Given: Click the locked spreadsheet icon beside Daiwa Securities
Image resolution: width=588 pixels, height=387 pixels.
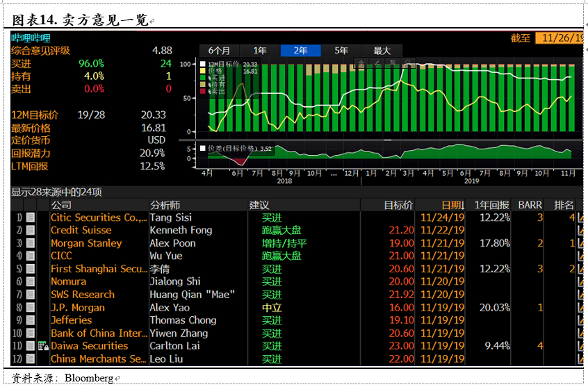Looking at the screenshot, I should point(44,346).
